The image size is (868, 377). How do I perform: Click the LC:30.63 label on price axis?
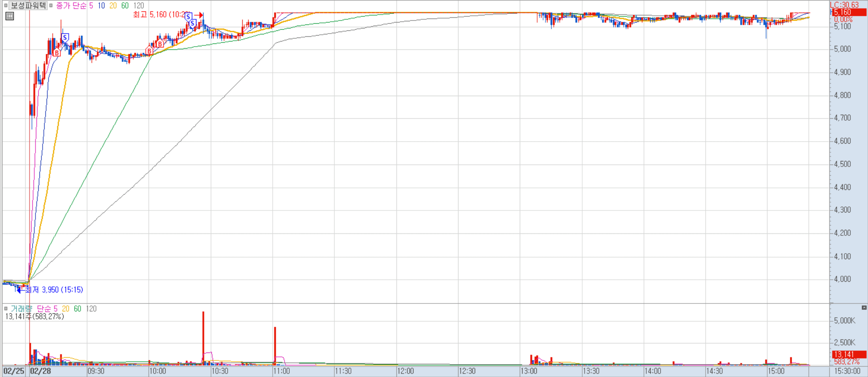pyautogui.click(x=844, y=5)
